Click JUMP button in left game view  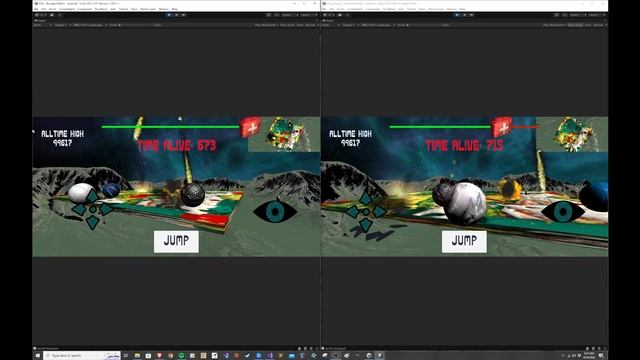click(176, 241)
